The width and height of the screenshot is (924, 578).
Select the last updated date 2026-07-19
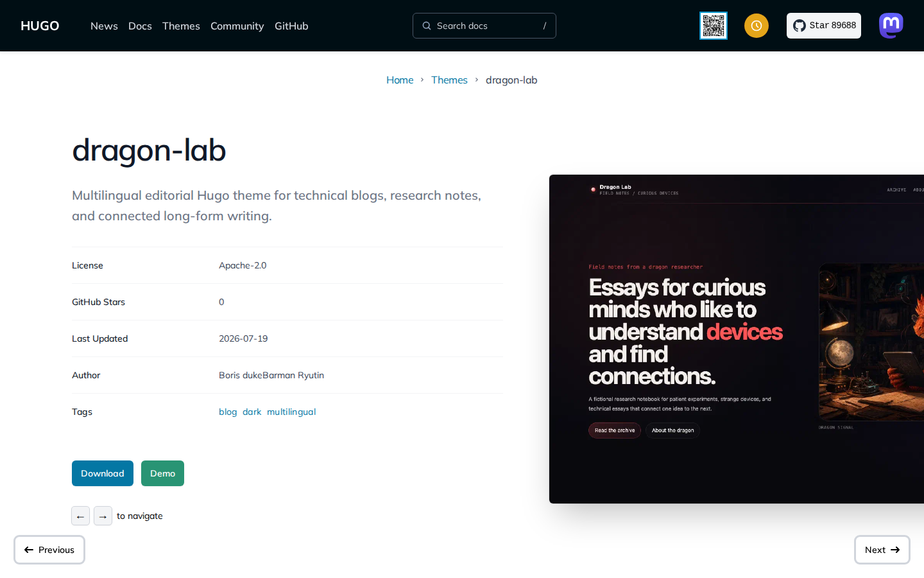tap(243, 338)
